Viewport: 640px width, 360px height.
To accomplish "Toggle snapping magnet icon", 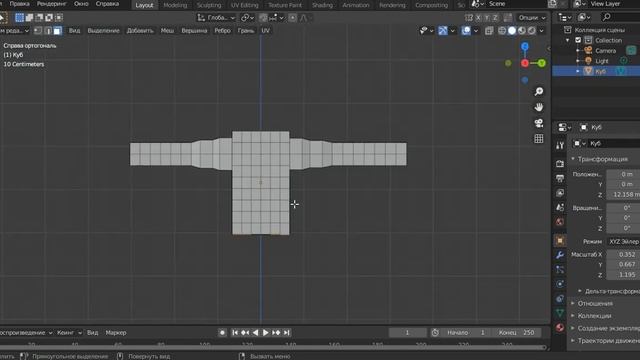I will [263, 18].
